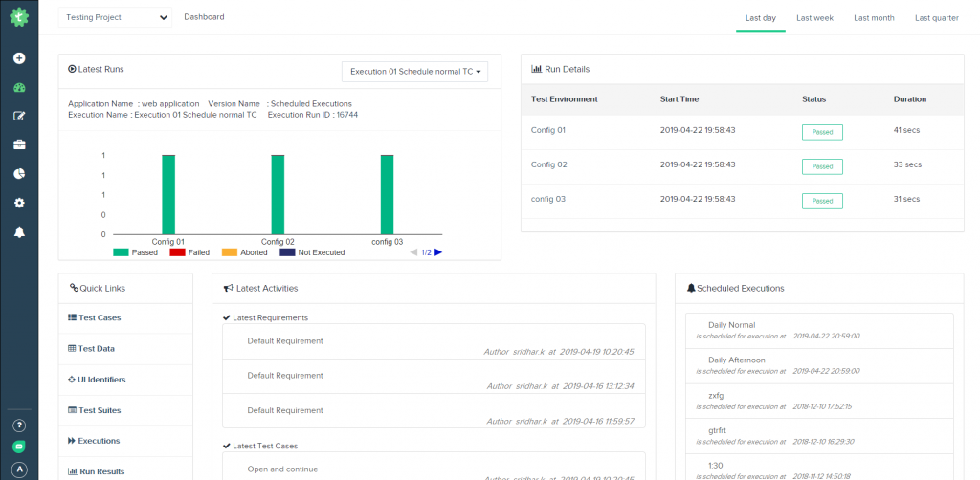
Task: Open the edit pencil icon in sidebar
Action: click(x=19, y=116)
